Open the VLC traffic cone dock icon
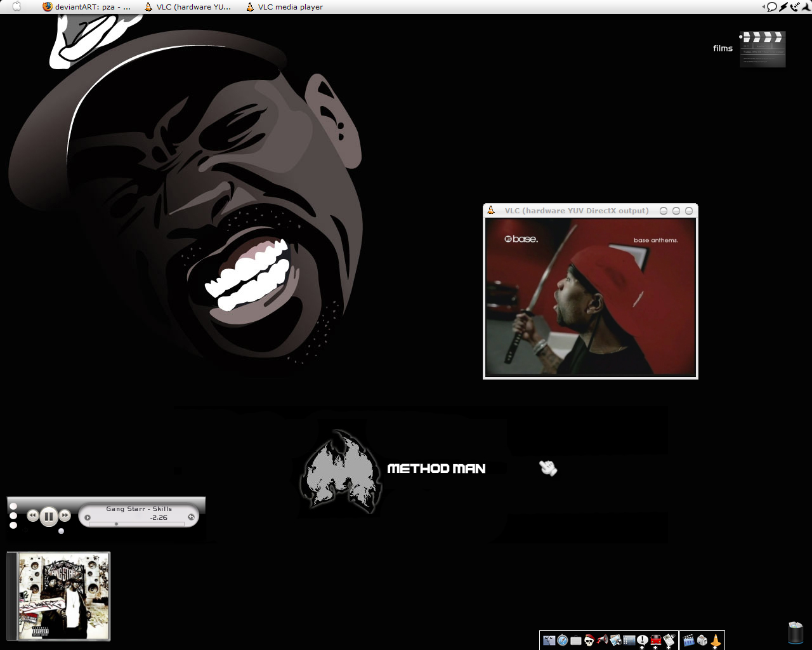 coord(716,640)
